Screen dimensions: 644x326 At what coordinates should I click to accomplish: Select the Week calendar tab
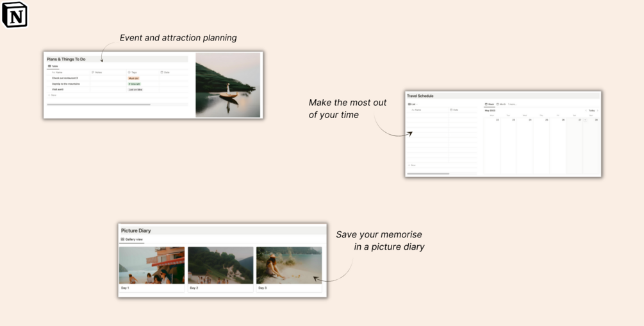coord(490,105)
